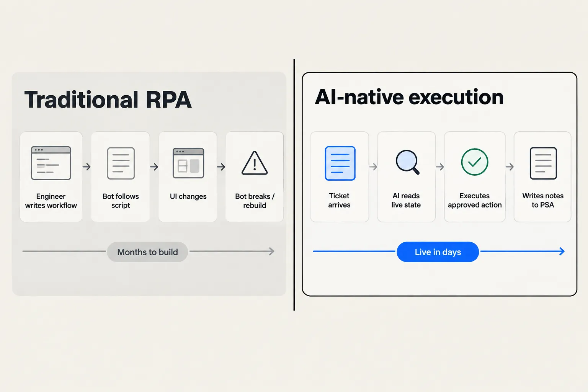
Task: Select the notes document icon above Writes notes to PSA
Action: 543,163
